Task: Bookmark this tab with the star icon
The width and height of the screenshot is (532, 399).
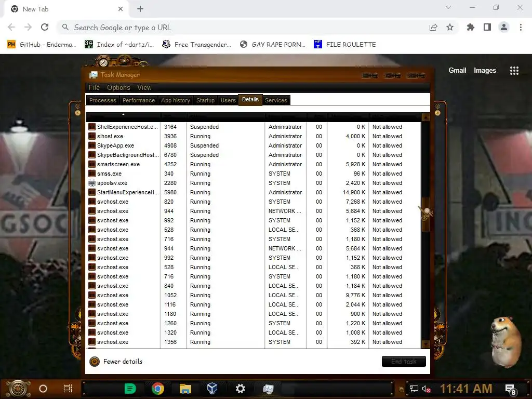Action: (450, 27)
